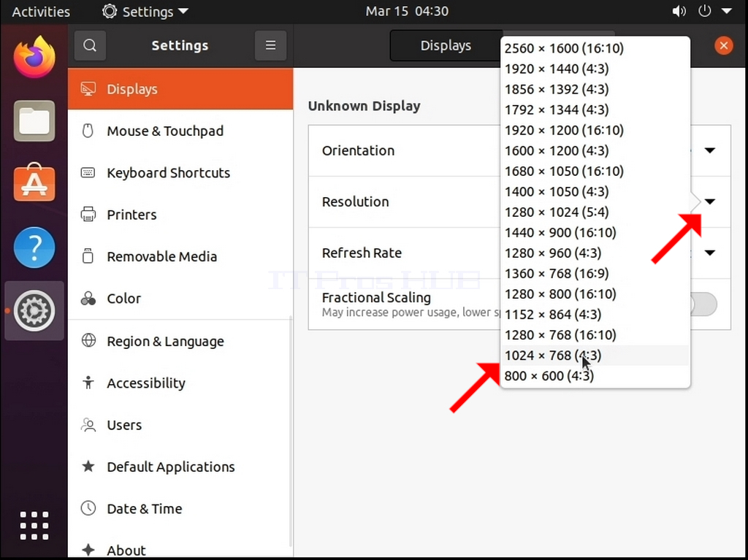
Task: Choose 1280 × 960 (4:3) resolution
Action: pyautogui.click(x=595, y=253)
